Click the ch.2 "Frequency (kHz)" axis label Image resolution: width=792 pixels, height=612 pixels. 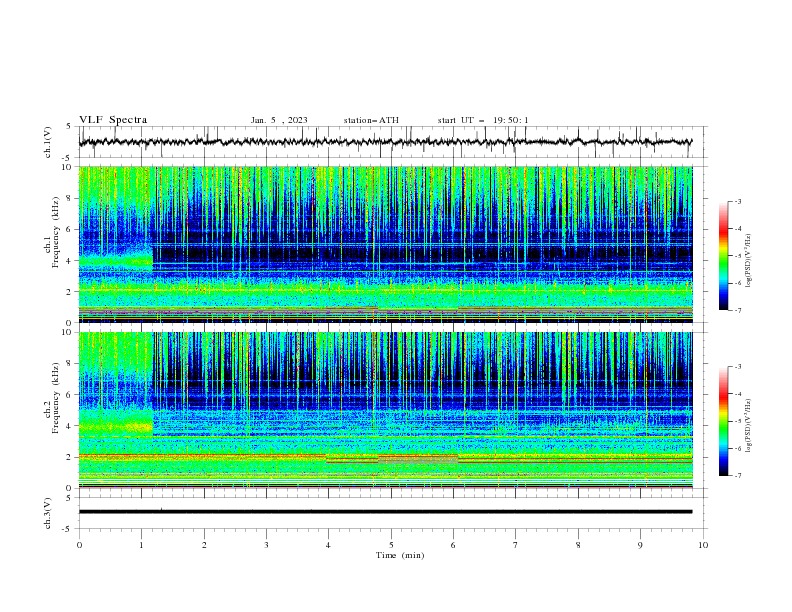pyautogui.click(x=56, y=398)
